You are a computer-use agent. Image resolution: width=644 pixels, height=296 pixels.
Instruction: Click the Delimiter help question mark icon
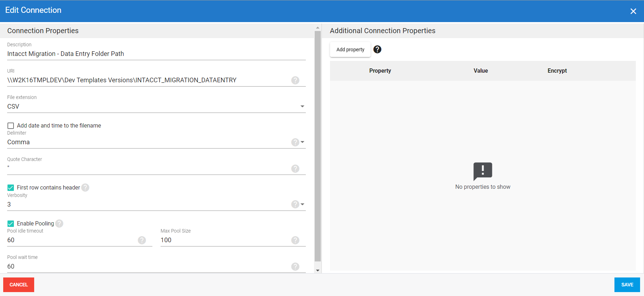295,142
